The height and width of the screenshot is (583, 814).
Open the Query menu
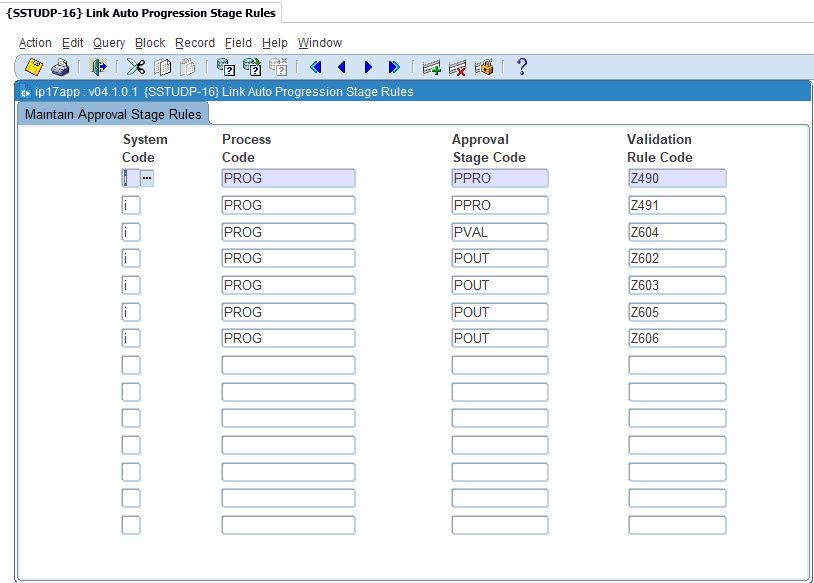tap(109, 43)
